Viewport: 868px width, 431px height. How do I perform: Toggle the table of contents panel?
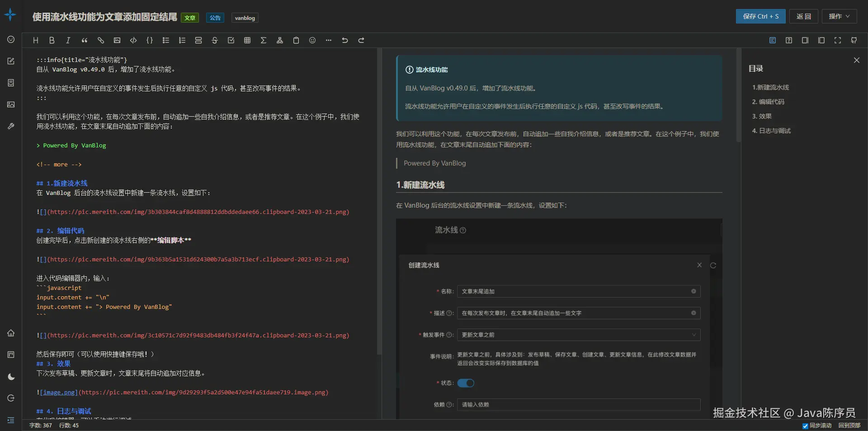tap(773, 40)
